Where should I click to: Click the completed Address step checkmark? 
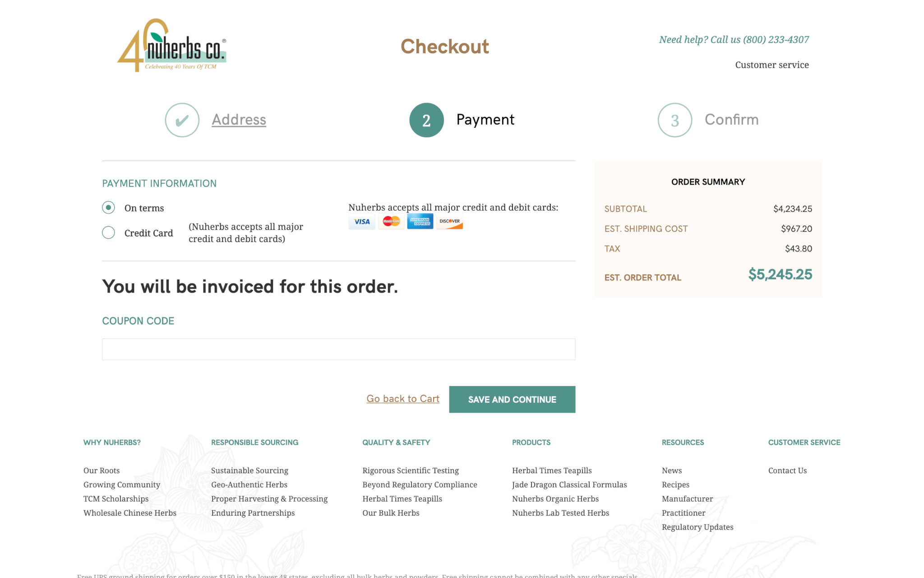tap(182, 121)
